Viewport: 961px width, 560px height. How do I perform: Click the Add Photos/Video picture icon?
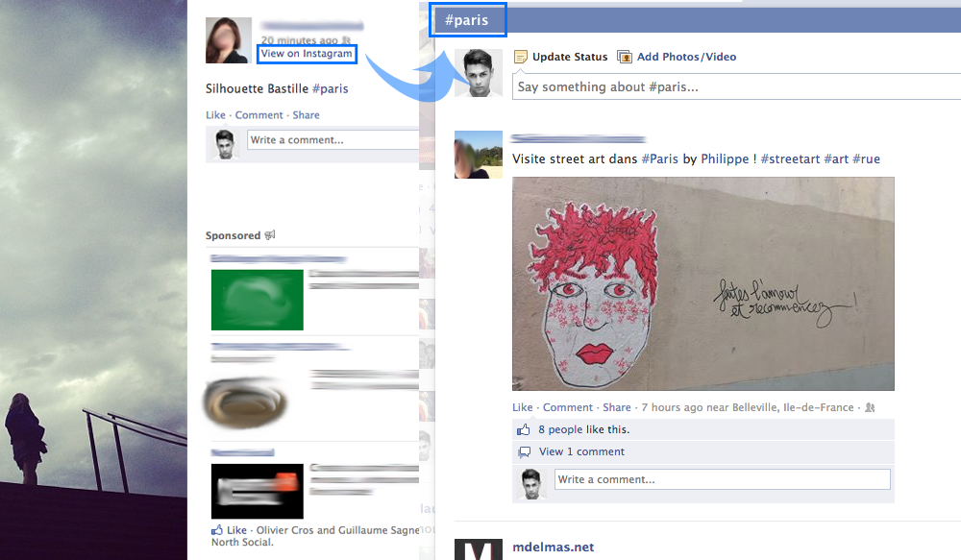[x=625, y=57]
